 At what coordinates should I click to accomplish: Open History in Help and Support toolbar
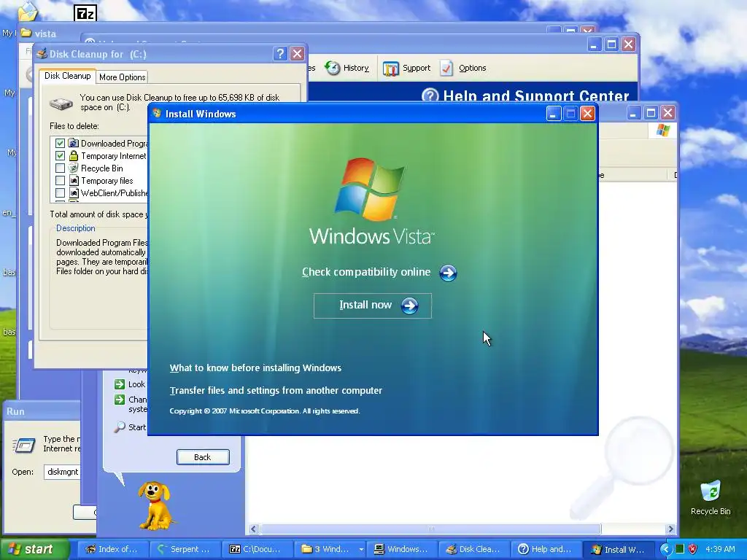point(347,68)
